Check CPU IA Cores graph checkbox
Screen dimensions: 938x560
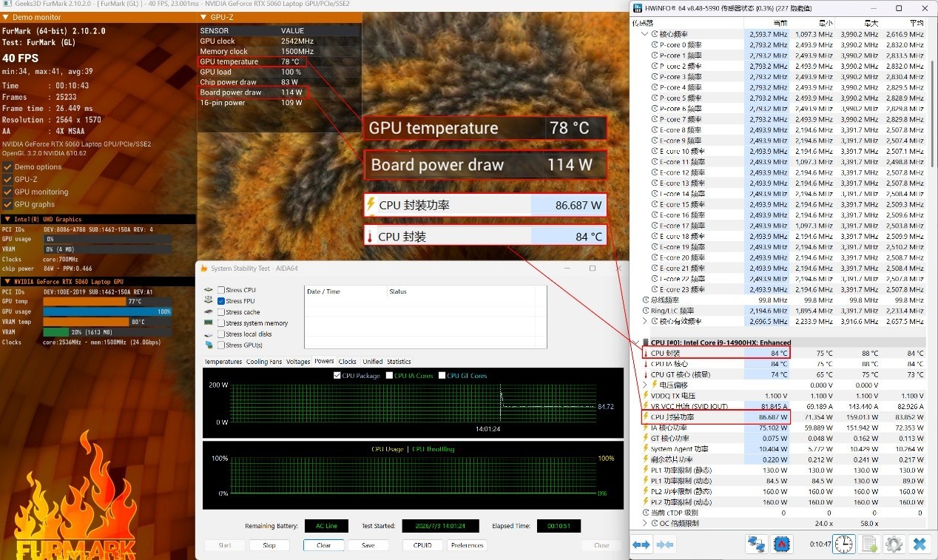point(389,376)
